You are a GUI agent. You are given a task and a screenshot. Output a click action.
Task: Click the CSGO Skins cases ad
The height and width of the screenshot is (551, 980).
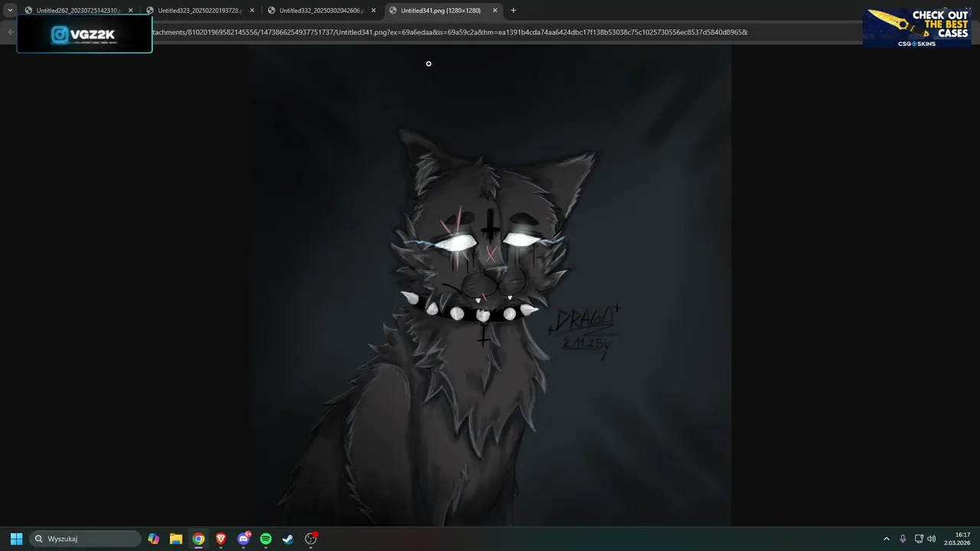coord(917,28)
